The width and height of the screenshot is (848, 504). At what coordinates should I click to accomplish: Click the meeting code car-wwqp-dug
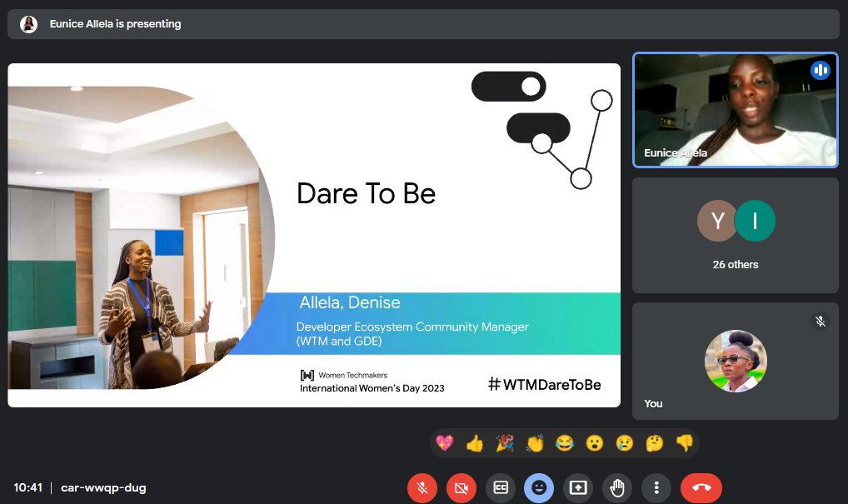[103, 488]
